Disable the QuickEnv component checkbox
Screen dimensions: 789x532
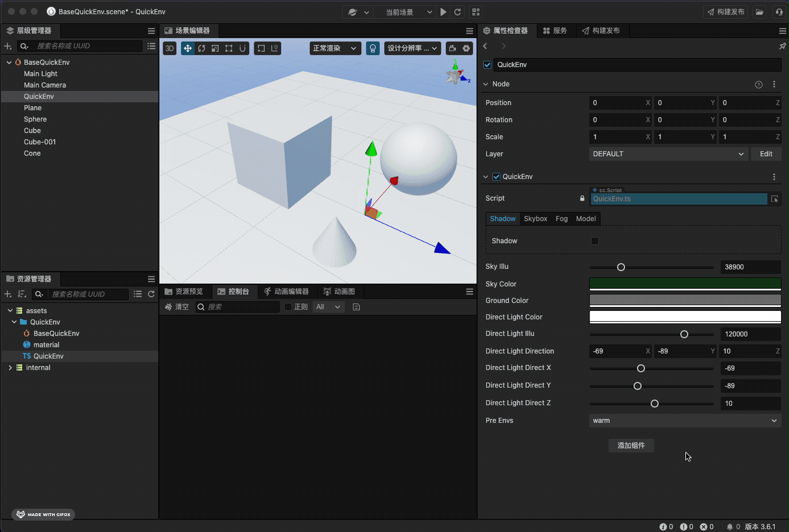click(x=497, y=177)
